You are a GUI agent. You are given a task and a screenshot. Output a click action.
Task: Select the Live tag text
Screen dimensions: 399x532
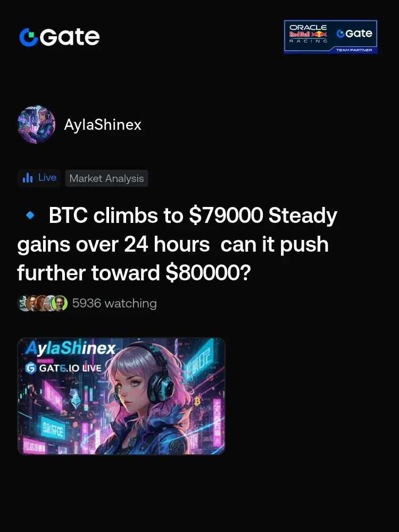(47, 178)
